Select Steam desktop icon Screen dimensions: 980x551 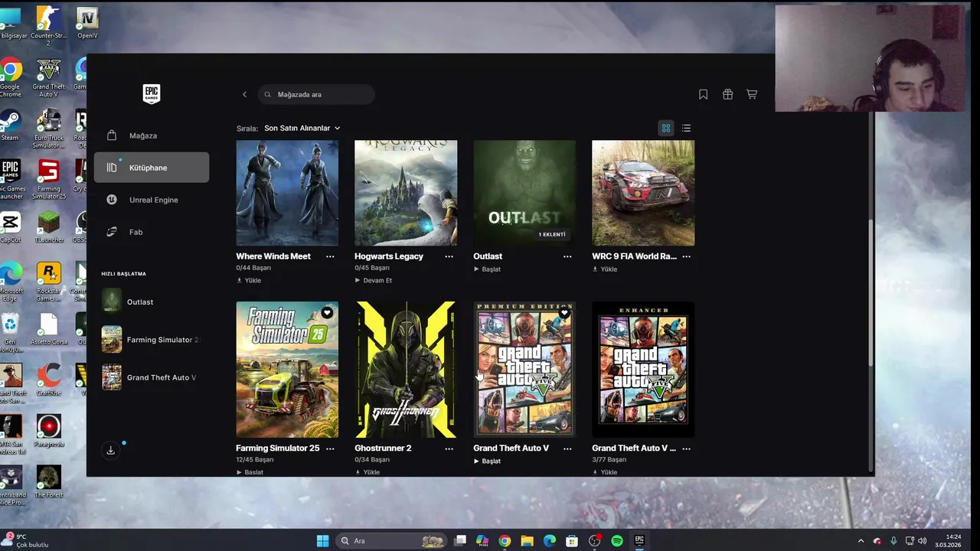point(10,126)
